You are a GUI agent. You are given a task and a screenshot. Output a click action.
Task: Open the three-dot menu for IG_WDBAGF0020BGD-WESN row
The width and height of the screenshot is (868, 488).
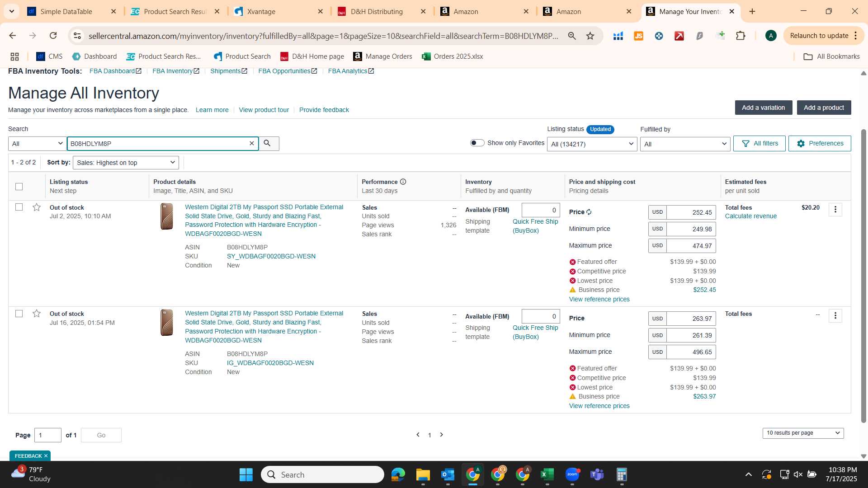(835, 316)
